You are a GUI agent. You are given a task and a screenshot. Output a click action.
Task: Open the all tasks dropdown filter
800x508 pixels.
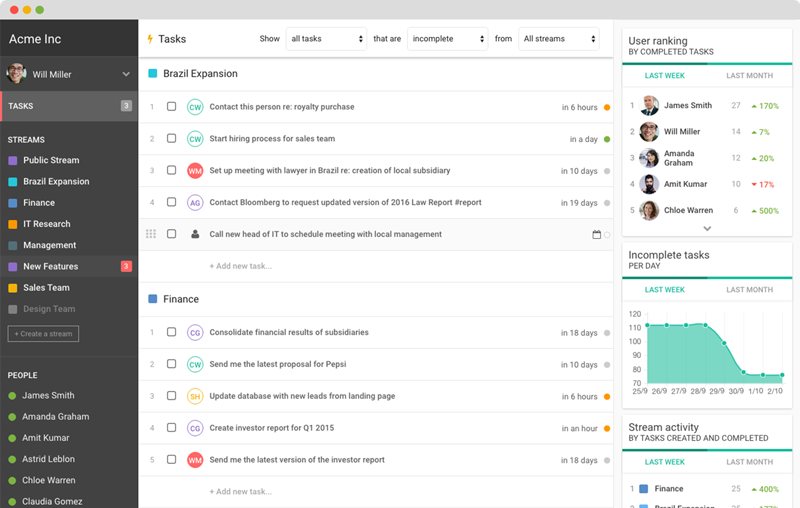coord(327,39)
